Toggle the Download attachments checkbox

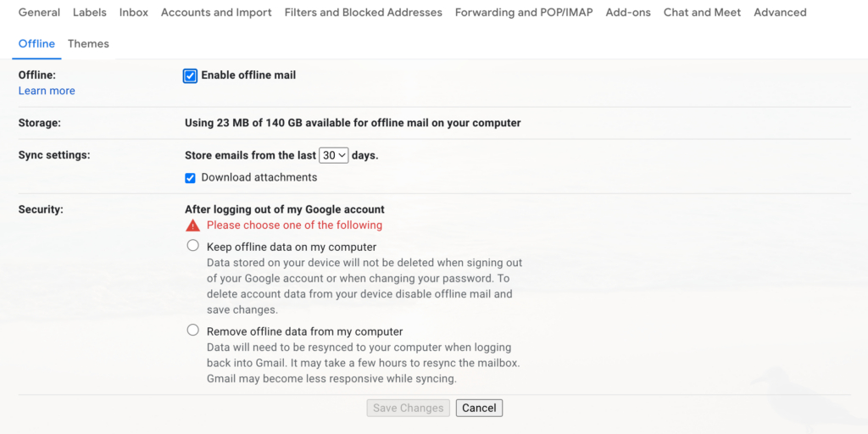(190, 178)
